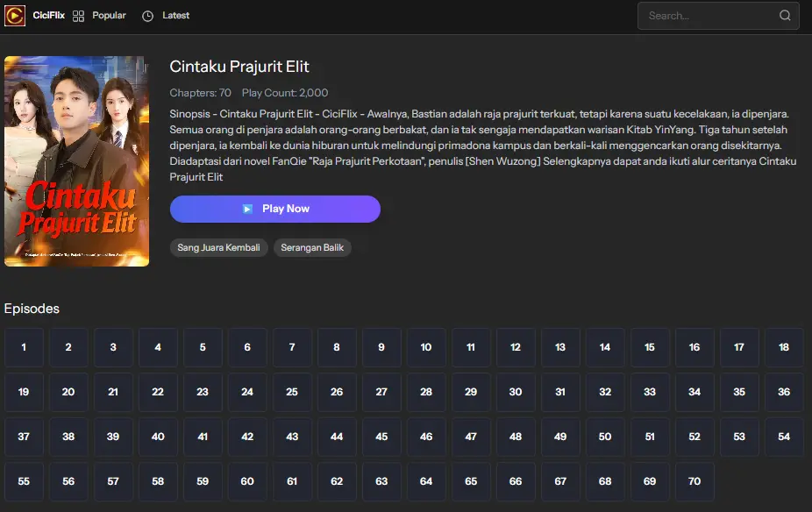812x512 pixels.
Task: Select episode 36 button
Action: point(784,392)
